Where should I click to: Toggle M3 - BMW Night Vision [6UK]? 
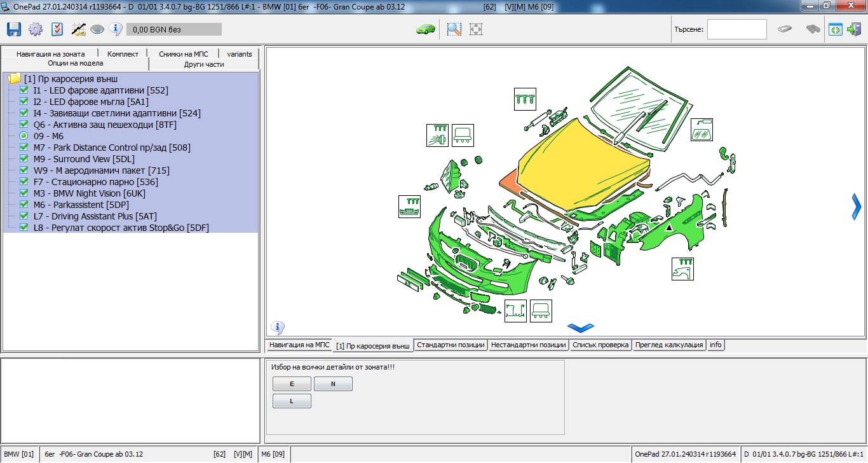tap(24, 193)
